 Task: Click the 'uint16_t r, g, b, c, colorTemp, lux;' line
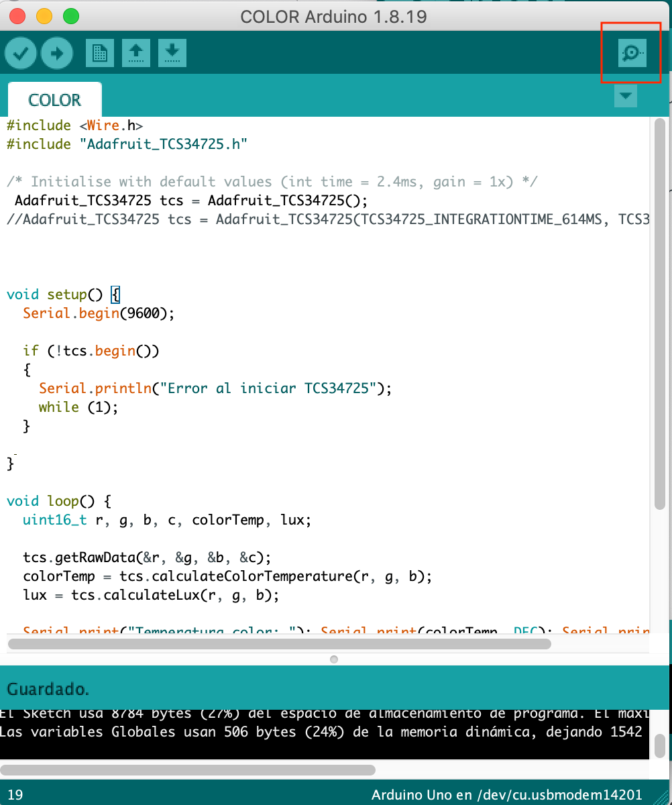coord(167,520)
